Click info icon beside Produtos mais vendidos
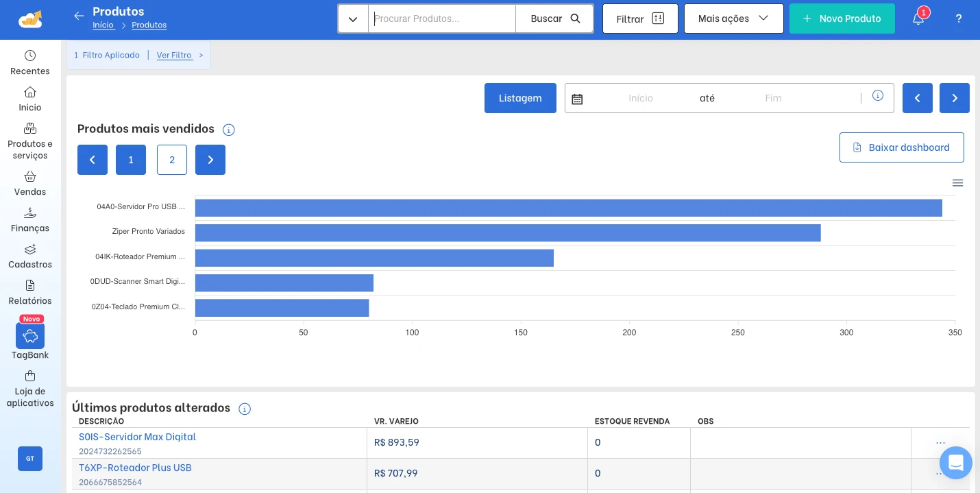The image size is (980, 493). [229, 130]
